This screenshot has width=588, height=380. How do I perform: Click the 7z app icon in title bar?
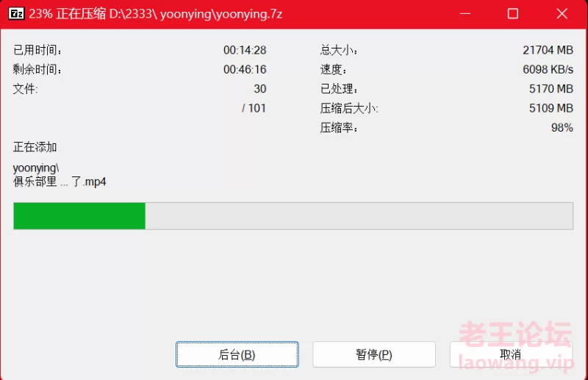coord(16,14)
